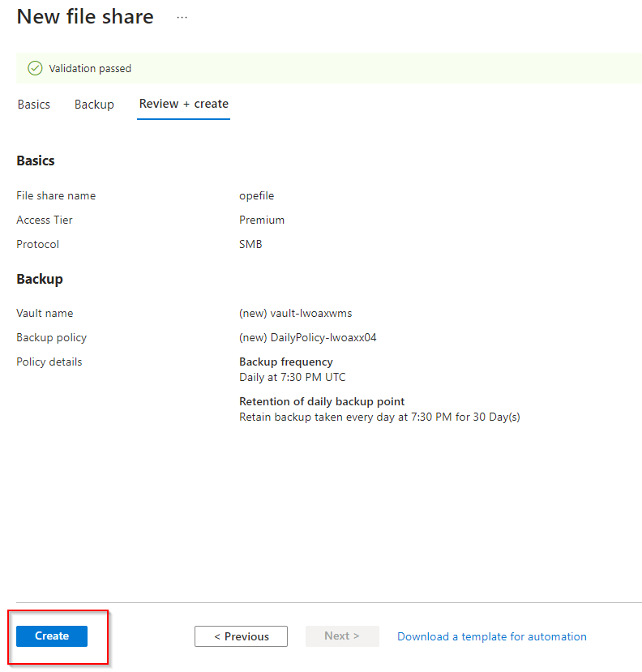This screenshot has width=642, height=672.
Task: Click the green Validation passed checkmark icon
Action: click(x=35, y=68)
